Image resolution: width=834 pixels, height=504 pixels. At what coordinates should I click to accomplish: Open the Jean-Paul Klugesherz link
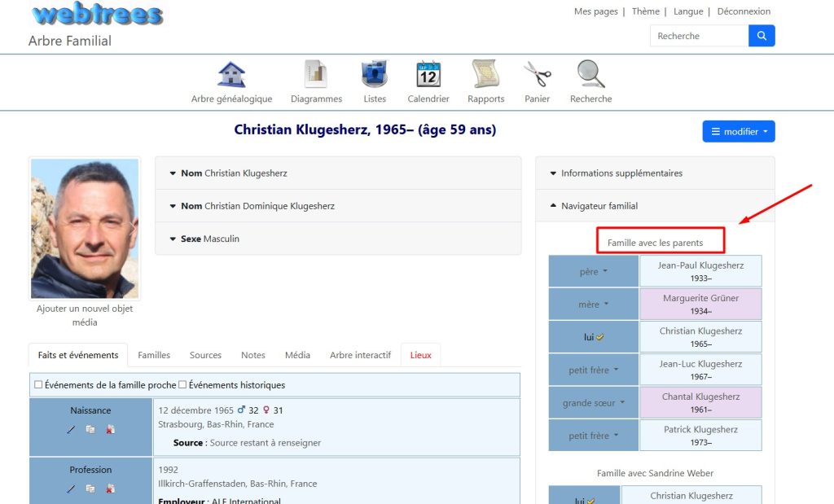700,265
